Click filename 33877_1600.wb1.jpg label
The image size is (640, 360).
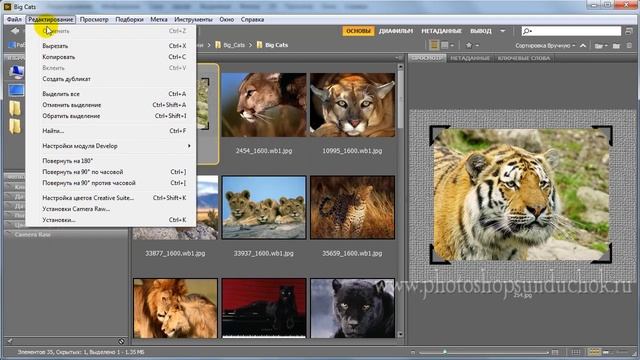(175, 253)
